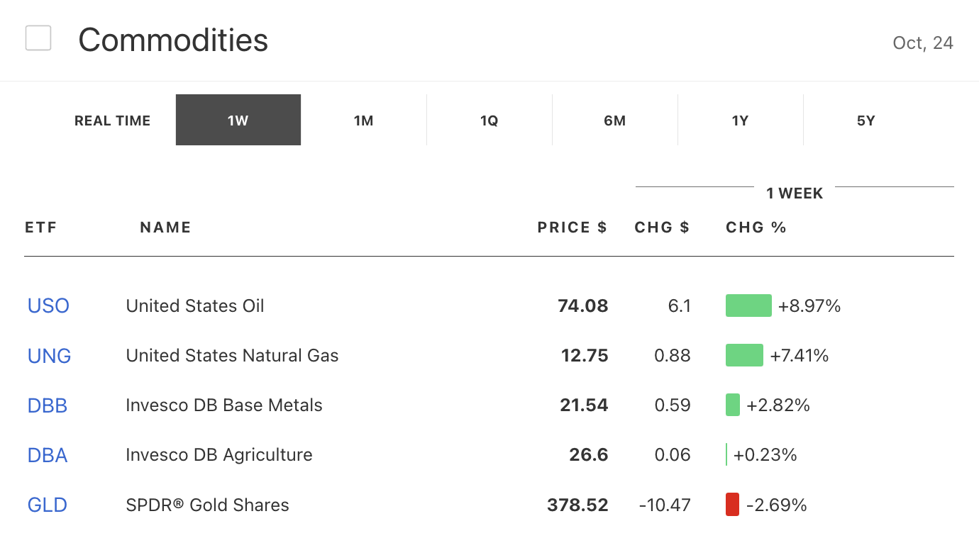979x560 pixels.
Task: Open the 1Y timeframe view
Action: pyautogui.click(x=741, y=121)
